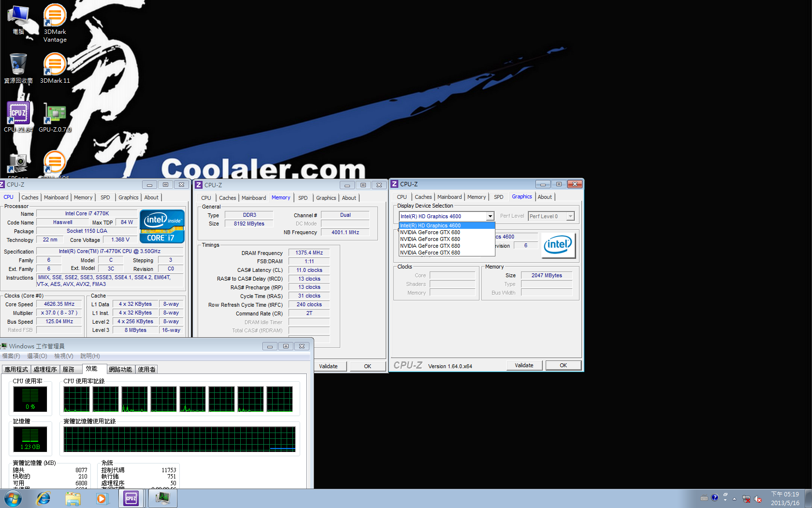Click the help question mark tray icon

pyautogui.click(x=714, y=497)
